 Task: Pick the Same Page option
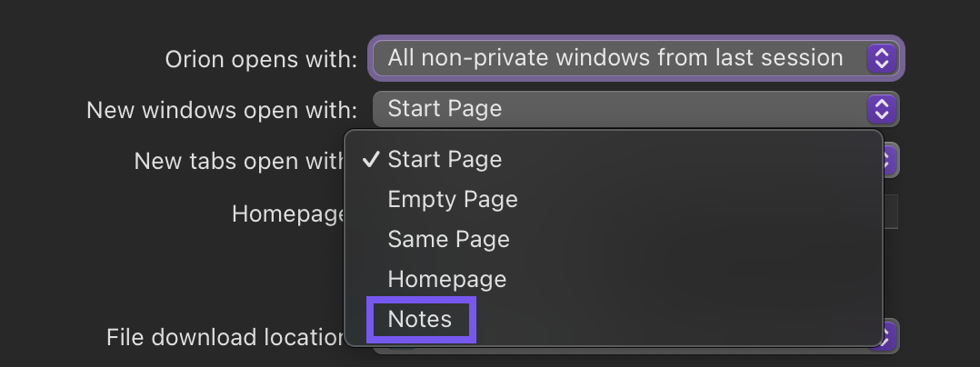[x=448, y=240]
